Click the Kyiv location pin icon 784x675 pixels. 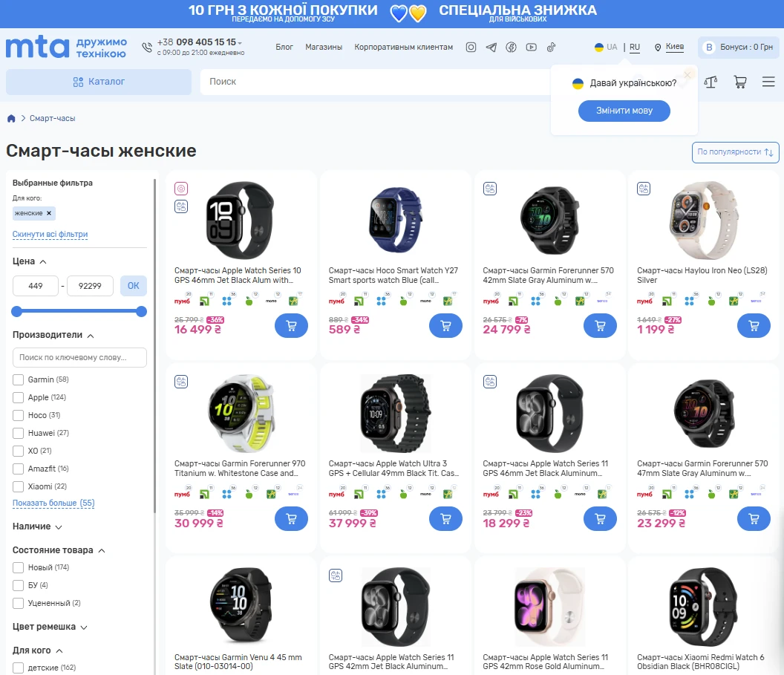coord(658,47)
